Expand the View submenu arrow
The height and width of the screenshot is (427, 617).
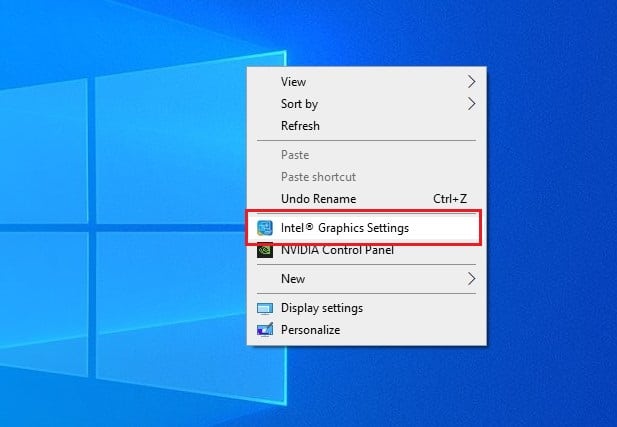click(471, 82)
